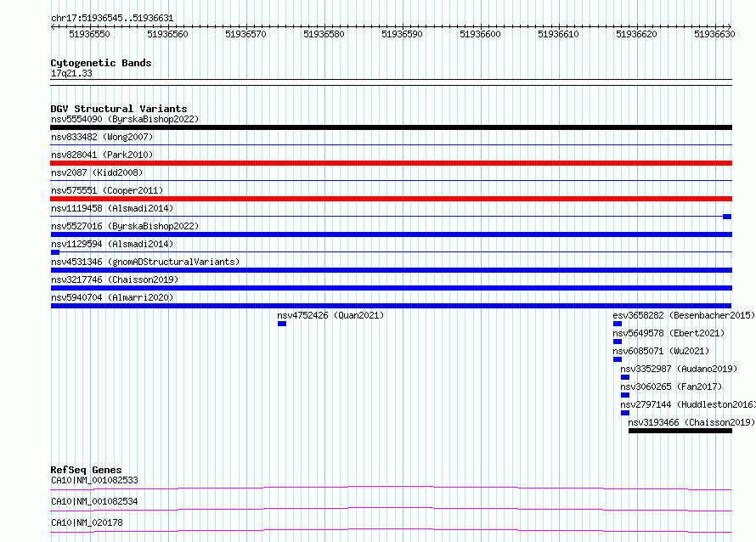Open the nsv833482 (Wong2007) variant label
The image size is (756, 542).
click(102, 137)
